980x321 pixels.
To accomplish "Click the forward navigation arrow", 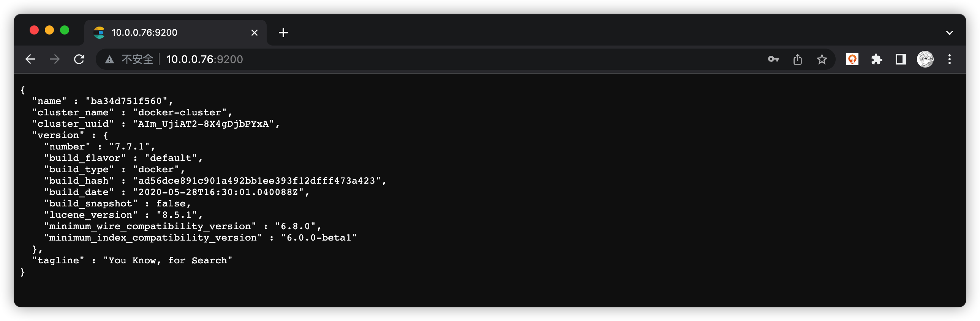I will [x=55, y=59].
